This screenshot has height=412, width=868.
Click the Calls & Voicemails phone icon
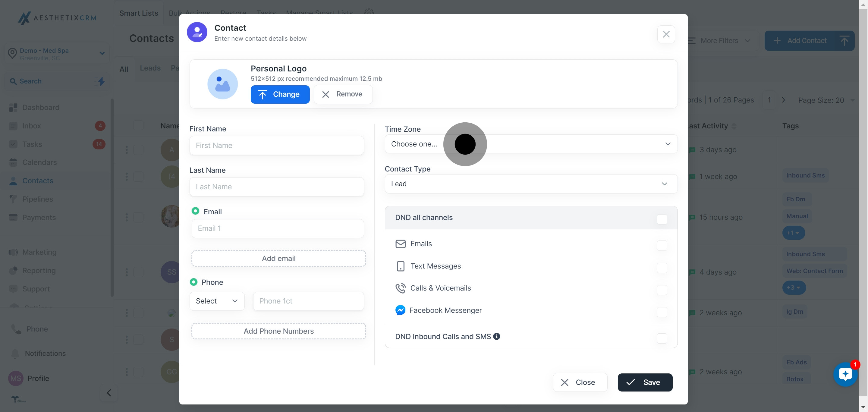(x=400, y=288)
